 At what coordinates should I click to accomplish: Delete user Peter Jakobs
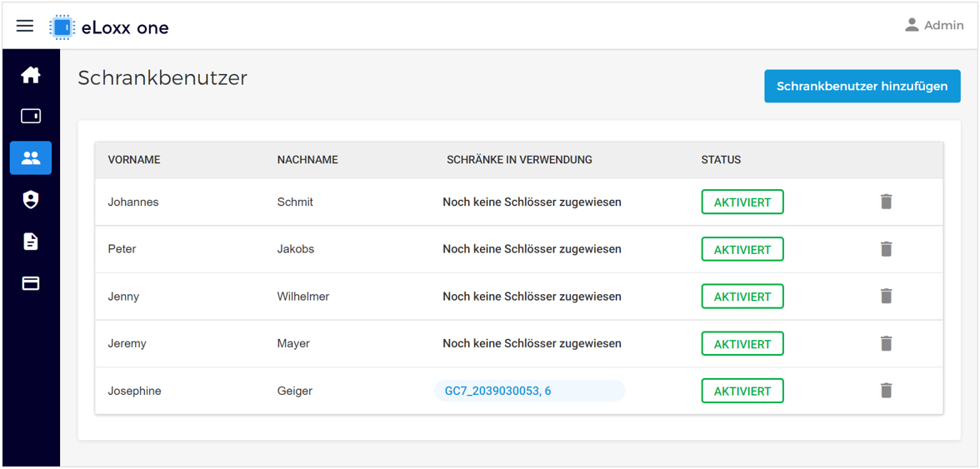pos(886,249)
